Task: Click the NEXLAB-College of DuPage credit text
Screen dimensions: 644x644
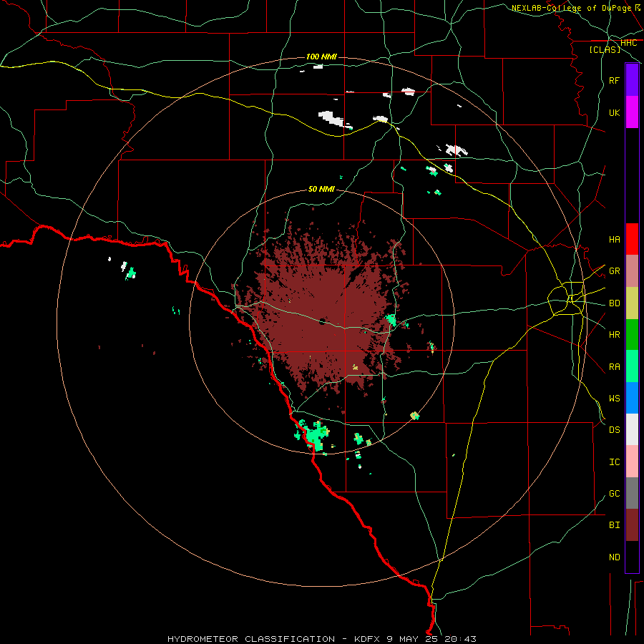Action: click(571, 8)
